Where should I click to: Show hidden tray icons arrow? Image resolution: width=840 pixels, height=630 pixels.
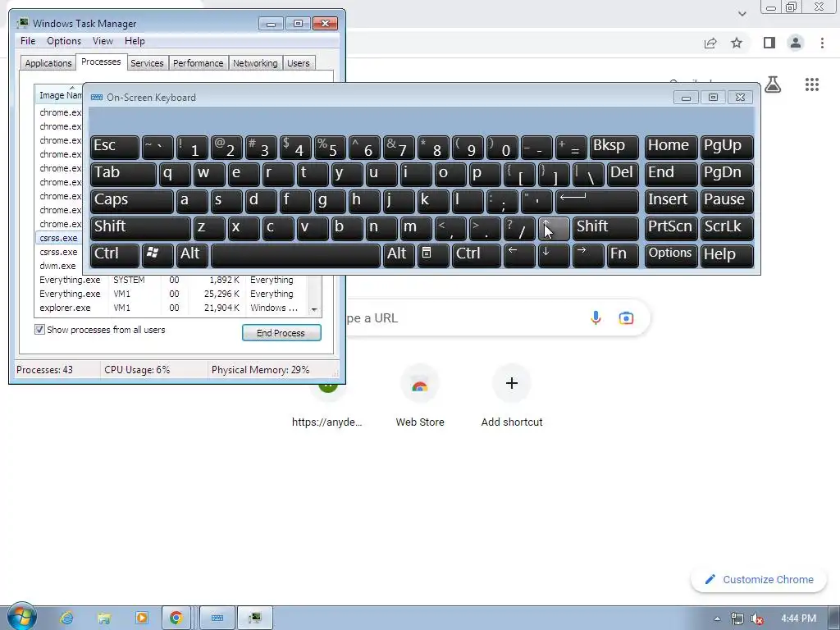(x=717, y=619)
